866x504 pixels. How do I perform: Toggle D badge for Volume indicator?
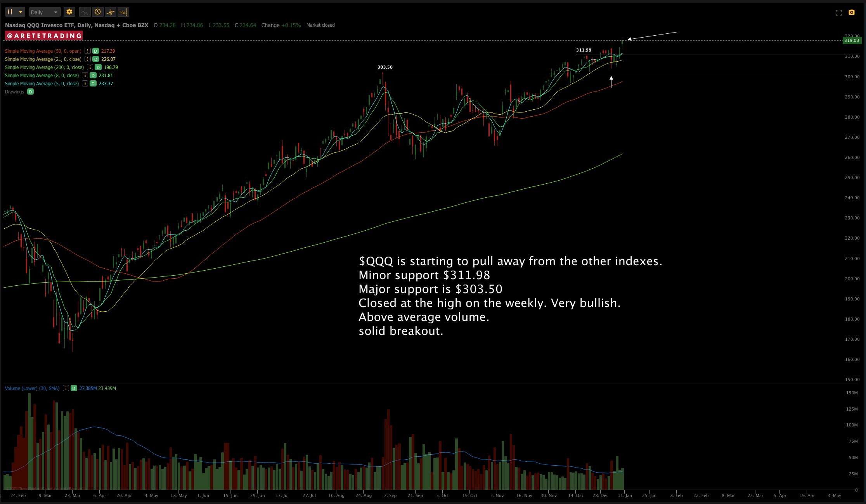[74, 388]
